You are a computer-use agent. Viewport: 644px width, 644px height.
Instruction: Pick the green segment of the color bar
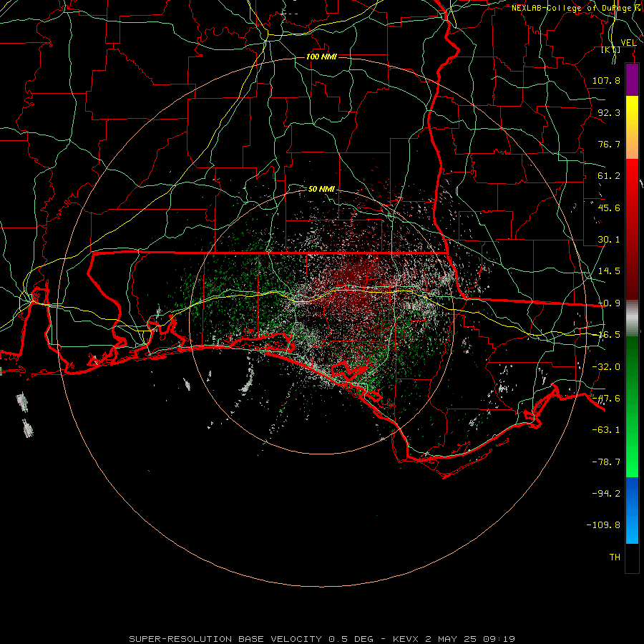coord(632,406)
